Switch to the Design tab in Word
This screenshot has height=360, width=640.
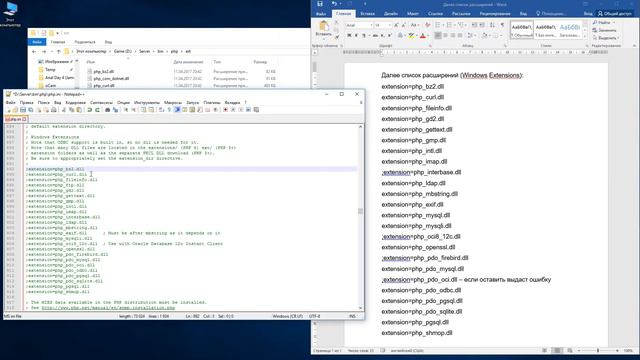pyautogui.click(x=391, y=14)
